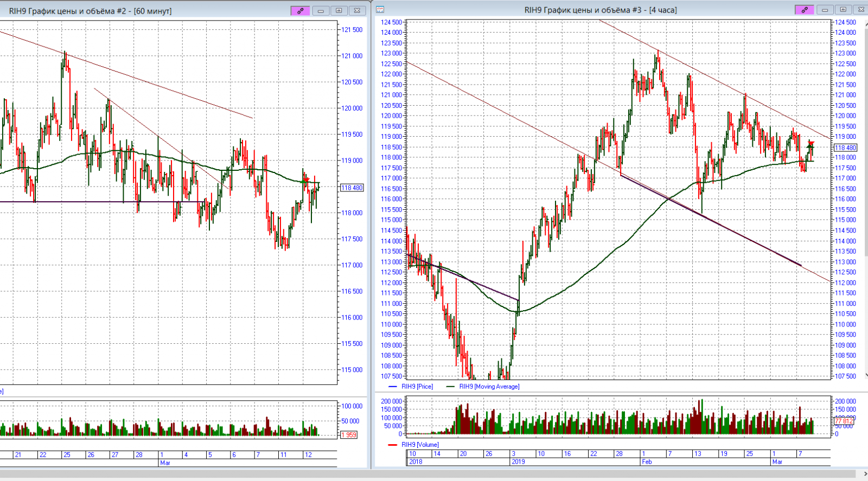Screen dimensions: 868x481
Task: Close the 60-minute chart #2 window
Action: [357, 11]
